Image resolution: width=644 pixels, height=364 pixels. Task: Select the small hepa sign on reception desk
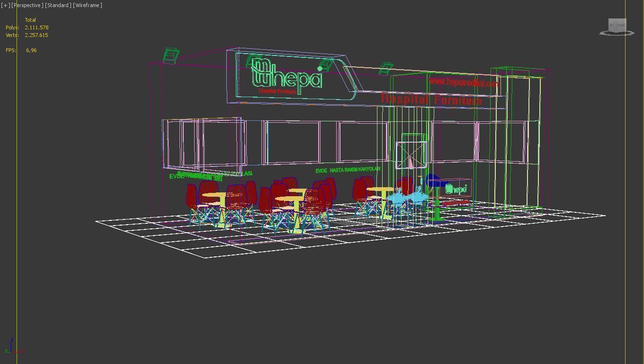point(456,189)
